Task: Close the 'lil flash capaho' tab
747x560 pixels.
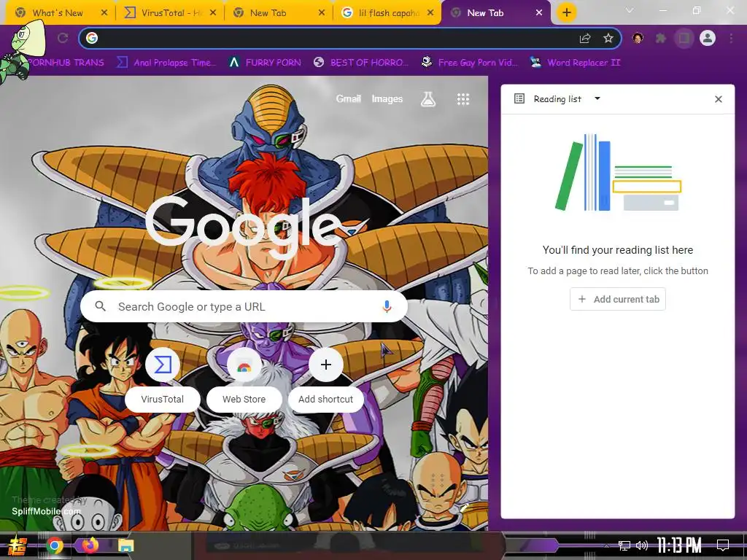Action: (430, 13)
